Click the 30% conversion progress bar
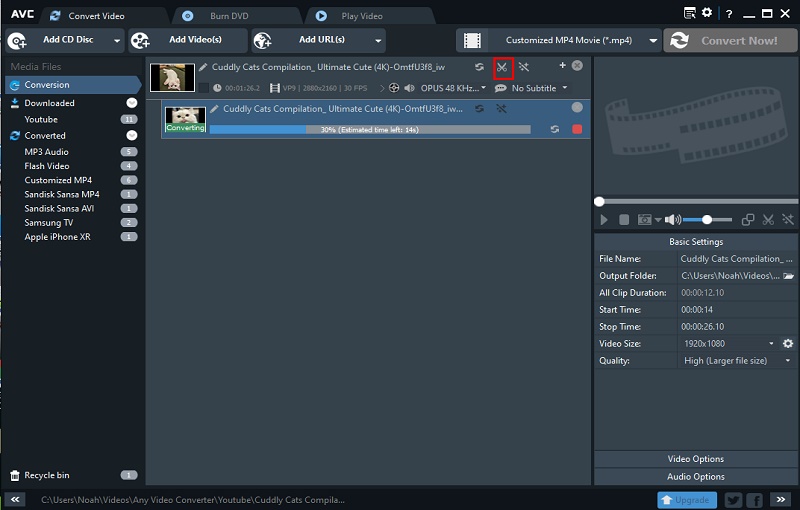 (x=370, y=130)
